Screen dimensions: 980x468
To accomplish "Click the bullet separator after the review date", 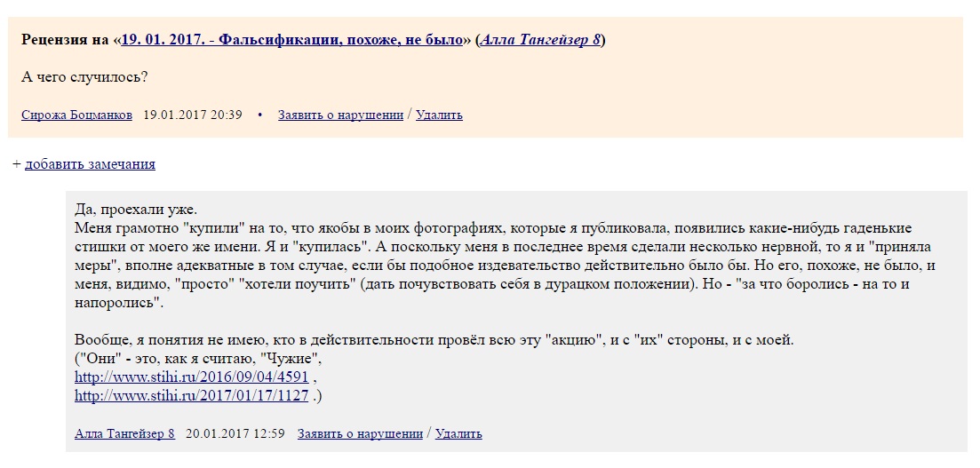I will 260,115.
